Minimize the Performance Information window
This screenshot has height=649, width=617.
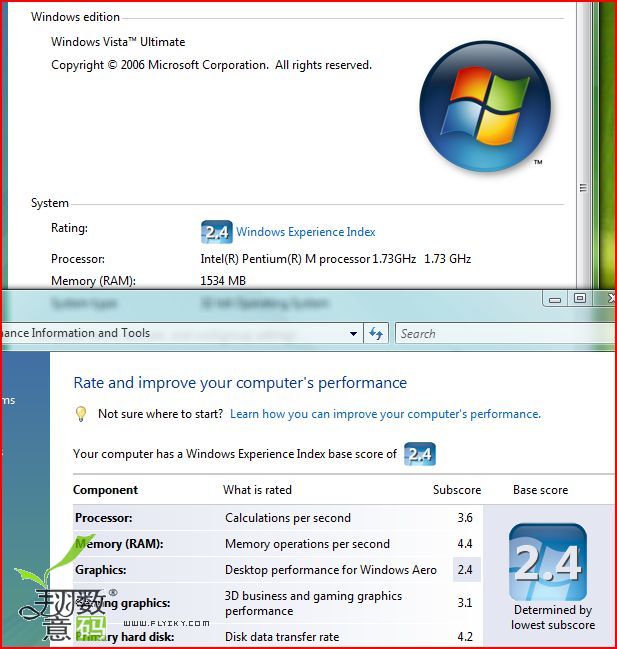click(555, 299)
